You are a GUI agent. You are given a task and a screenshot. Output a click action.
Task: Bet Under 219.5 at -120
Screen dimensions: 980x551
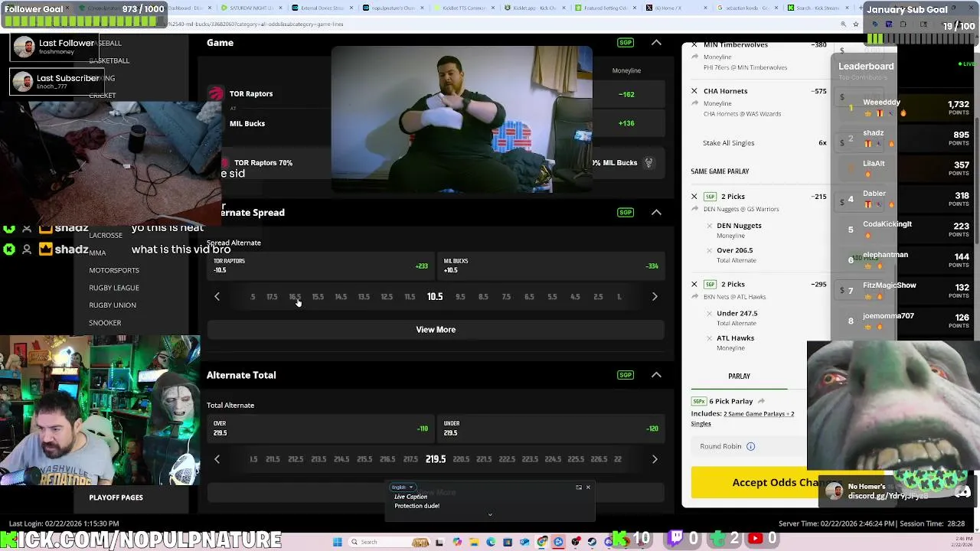(x=551, y=429)
